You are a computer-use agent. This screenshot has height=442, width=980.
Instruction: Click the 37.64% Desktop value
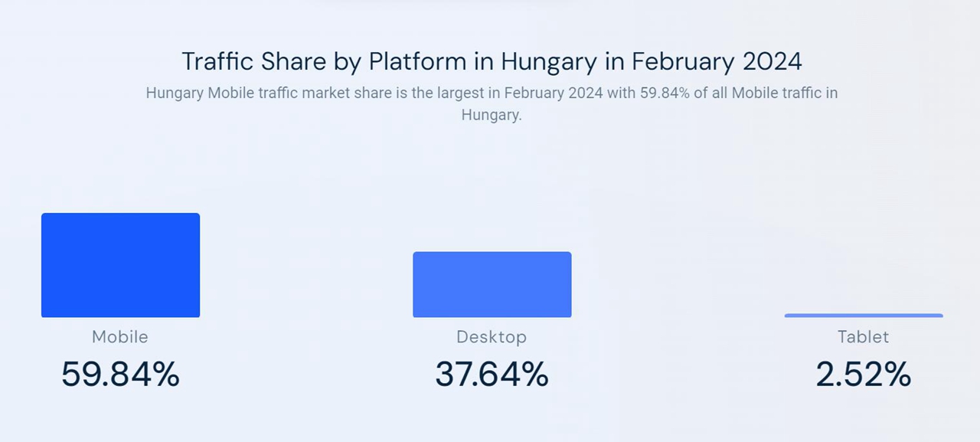click(492, 374)
